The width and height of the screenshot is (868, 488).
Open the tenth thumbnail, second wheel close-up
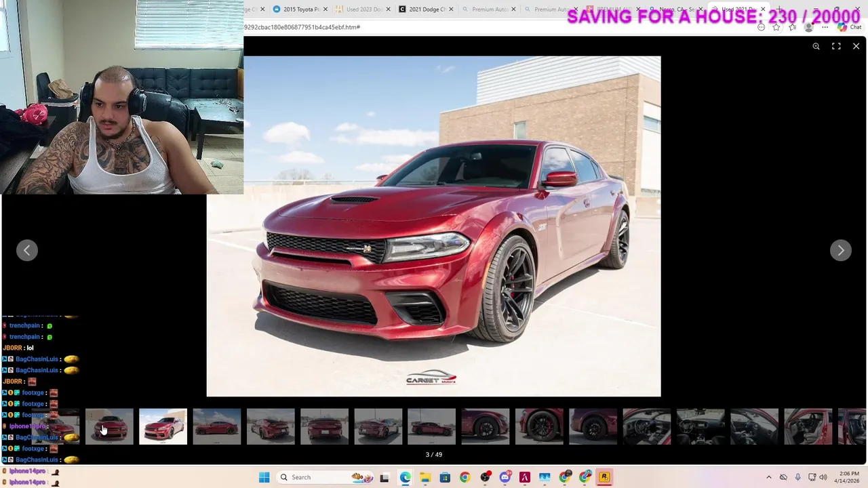click(x=539, y=427)
